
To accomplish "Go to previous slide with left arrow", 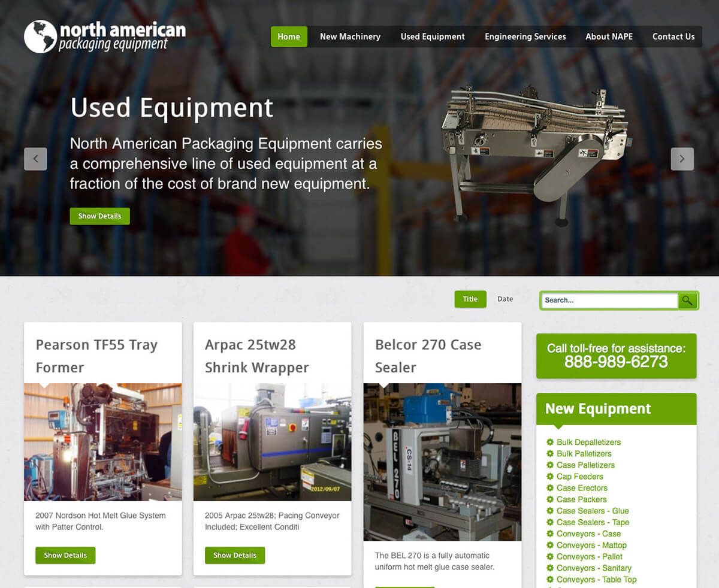I will coord(35,159).
